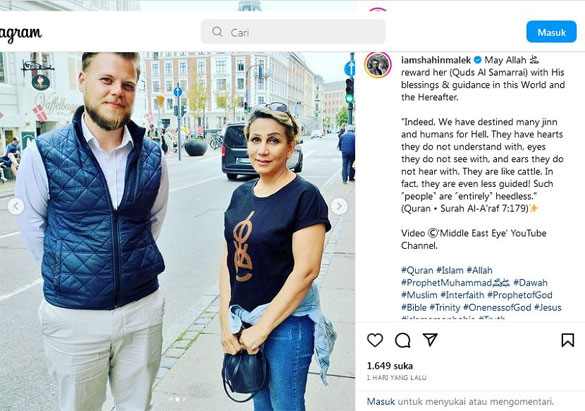585x411 pixels.
Task: Share the post with the paper plane icon
Action: [x=430, y=339]
